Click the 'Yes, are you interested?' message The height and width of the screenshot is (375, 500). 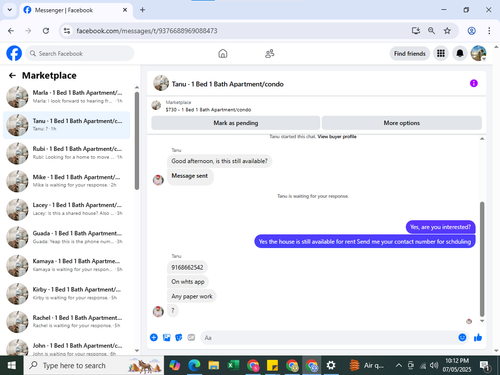440,227
